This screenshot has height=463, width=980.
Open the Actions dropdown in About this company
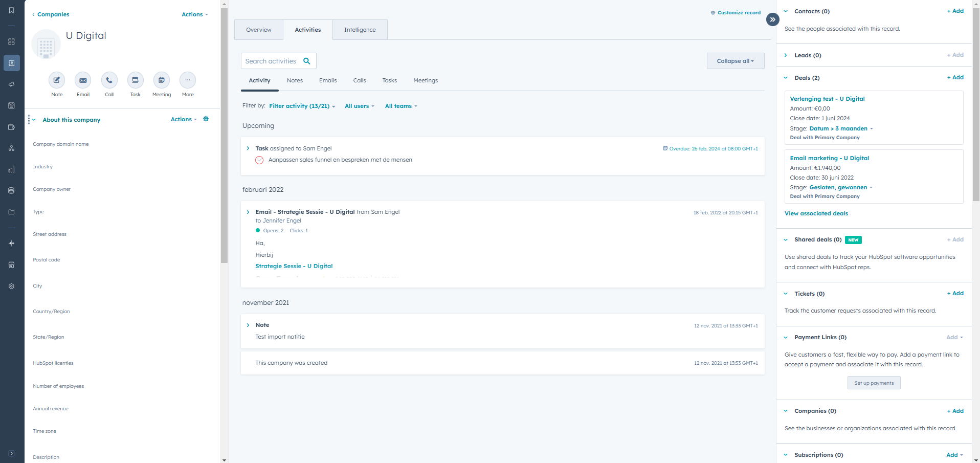point(184,119)
